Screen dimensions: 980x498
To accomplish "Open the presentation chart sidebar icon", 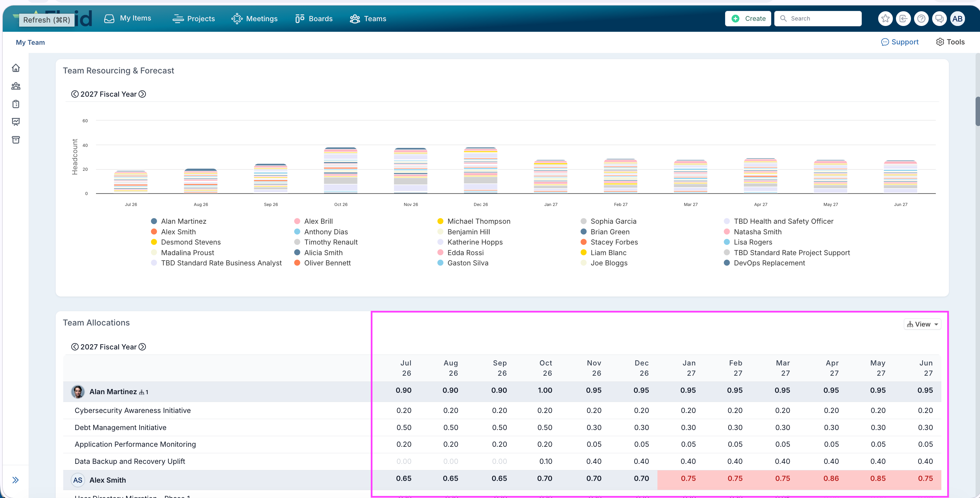I will click(16, 122).
